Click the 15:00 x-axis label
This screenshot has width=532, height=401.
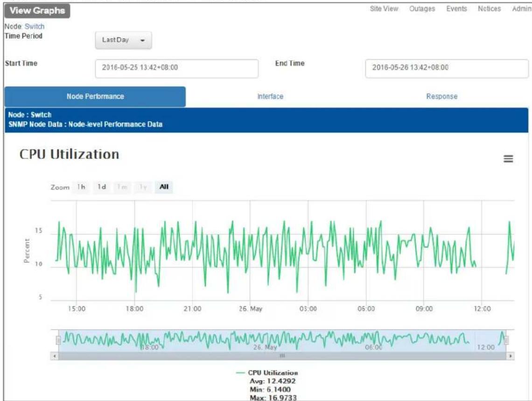point(77,309)
